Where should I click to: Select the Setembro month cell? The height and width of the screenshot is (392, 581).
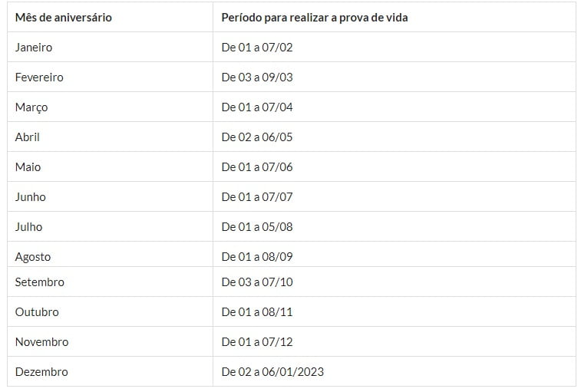tap(40, 282)
